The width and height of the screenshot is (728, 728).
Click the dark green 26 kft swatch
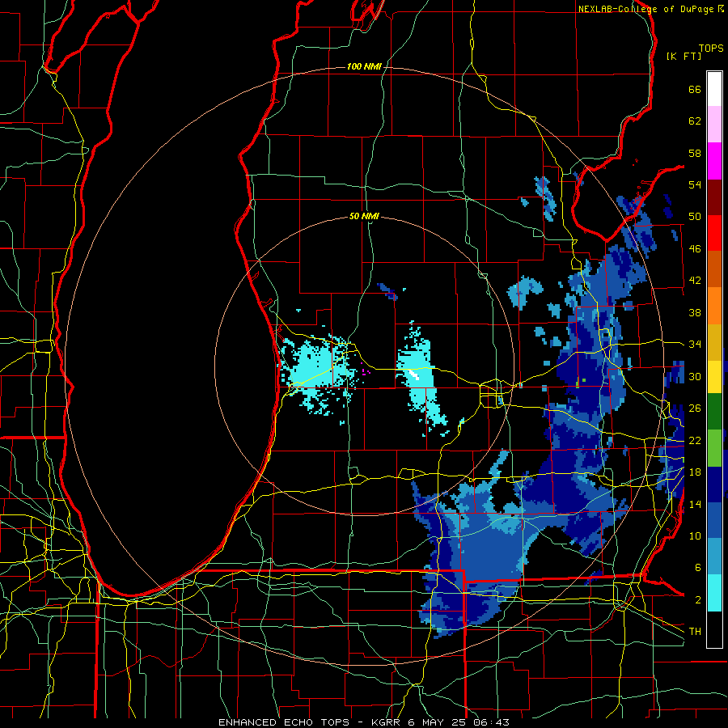point(714,412)
